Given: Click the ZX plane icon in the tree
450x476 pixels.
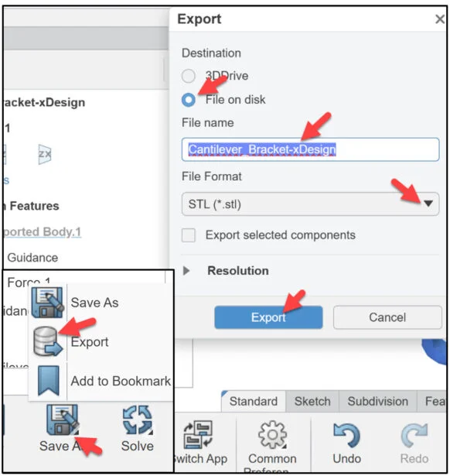Looking at the screenshot, I should coord(45,154).
